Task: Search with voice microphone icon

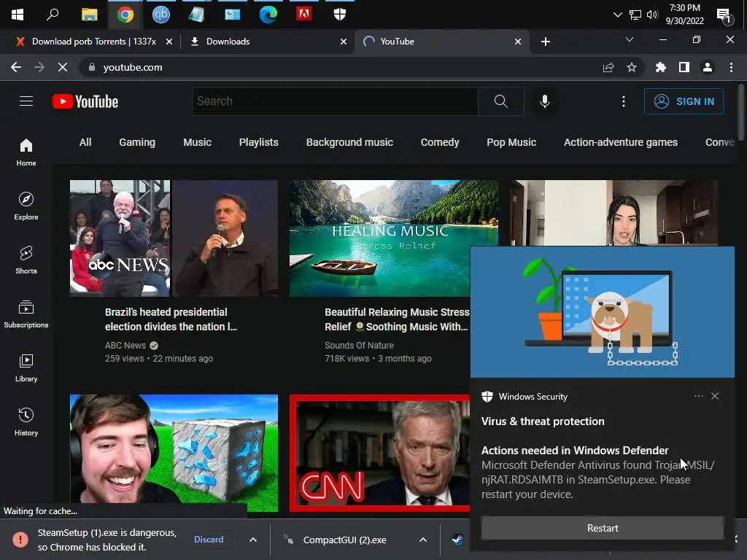Action: 545,101
